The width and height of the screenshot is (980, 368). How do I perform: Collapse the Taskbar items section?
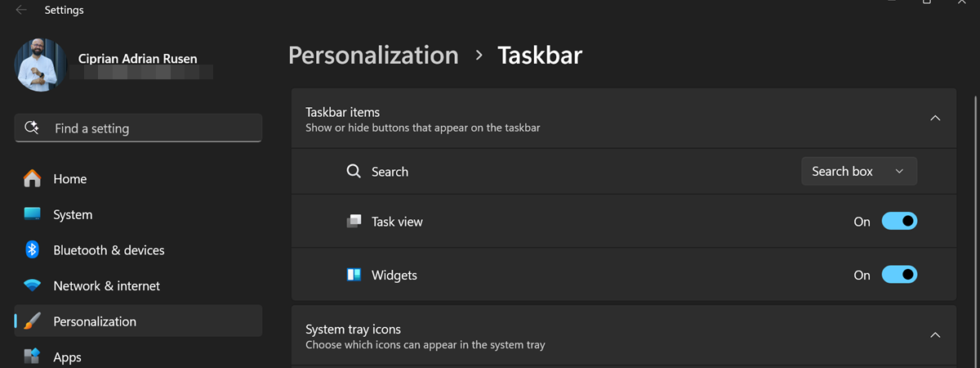click(x=935, y=118)
